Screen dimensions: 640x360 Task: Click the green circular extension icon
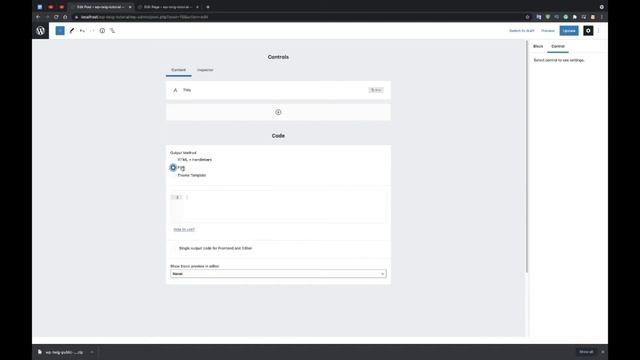click(x=566, y=17)
